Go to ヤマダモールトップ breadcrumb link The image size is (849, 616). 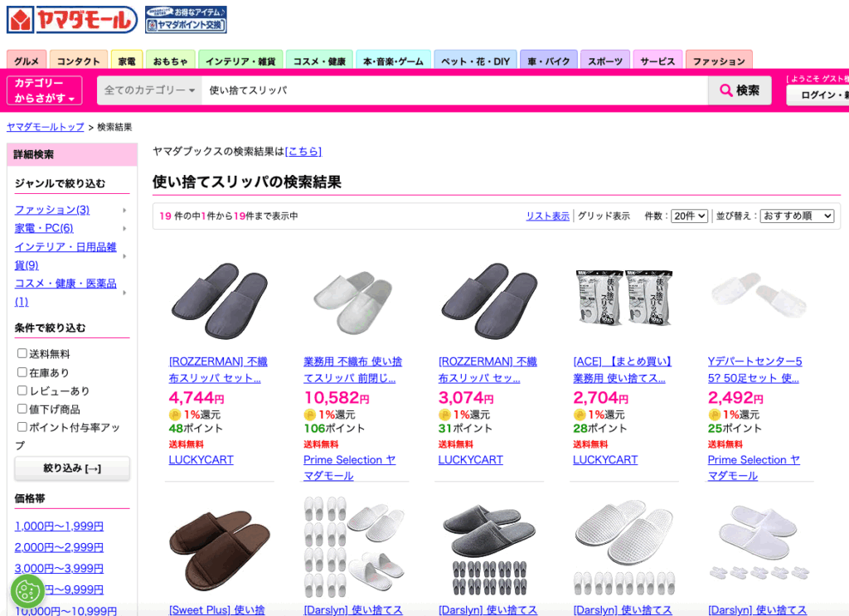coord(46,127)
